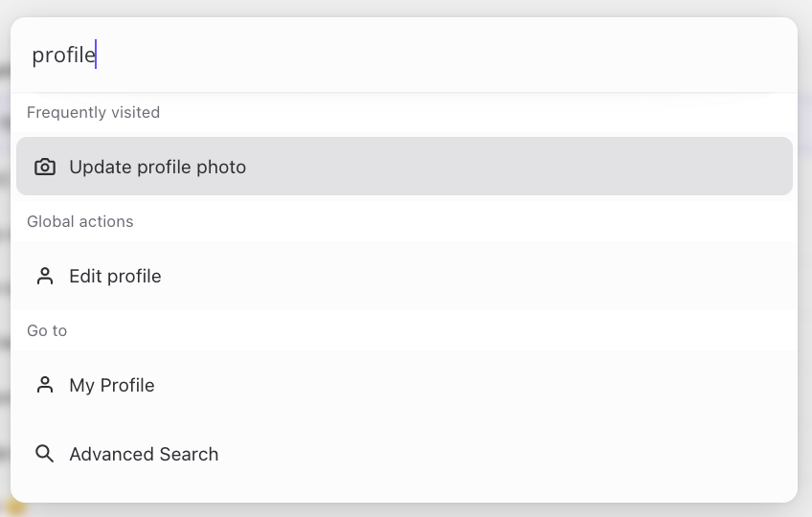Select the Update profile photo command

404,167
